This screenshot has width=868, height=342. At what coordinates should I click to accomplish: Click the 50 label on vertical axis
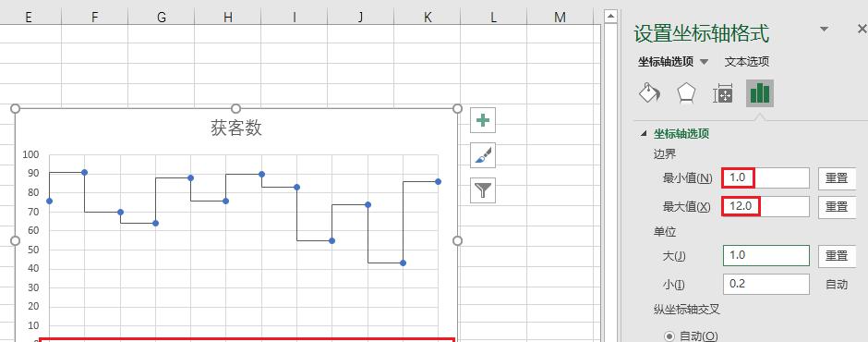(33, 250)
